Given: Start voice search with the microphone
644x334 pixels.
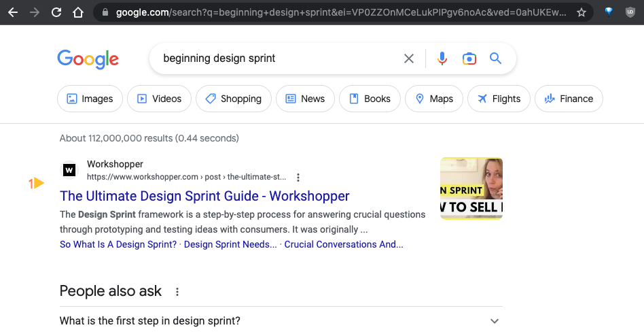Looking at the screenshot, I should point(442,59).
